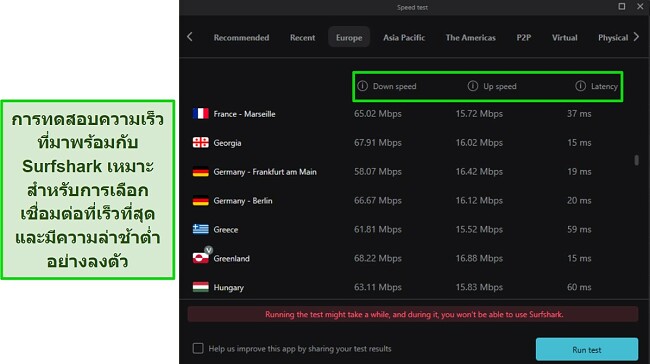The height and width of the screenshot is (364, 650).
Task: Click the 58.07 Mbps download value
Action: 378,172
